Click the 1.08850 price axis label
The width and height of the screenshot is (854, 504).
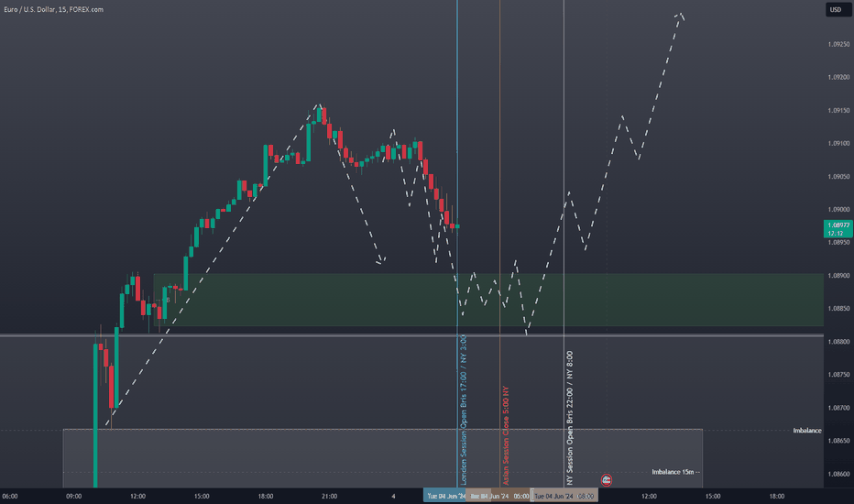coord(838,309)
